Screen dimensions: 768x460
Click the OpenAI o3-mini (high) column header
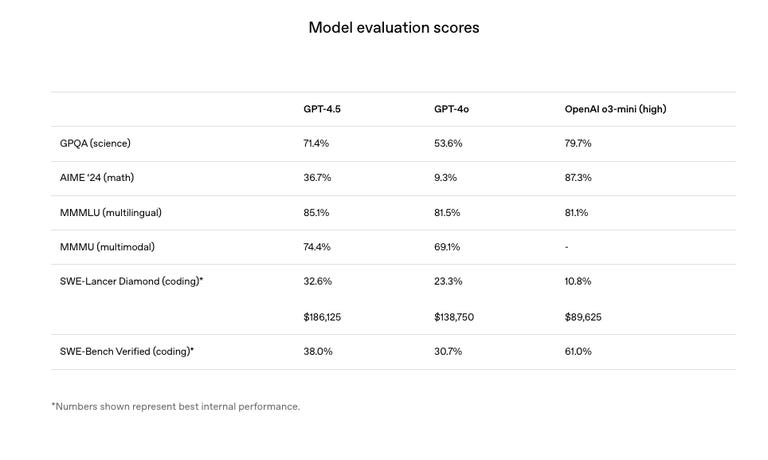[x=615, y=109]
